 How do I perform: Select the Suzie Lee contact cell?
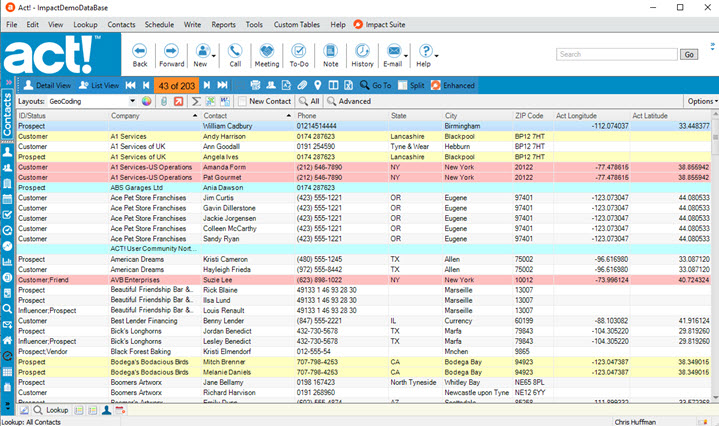pyautogui.click(x=248, y=280)
